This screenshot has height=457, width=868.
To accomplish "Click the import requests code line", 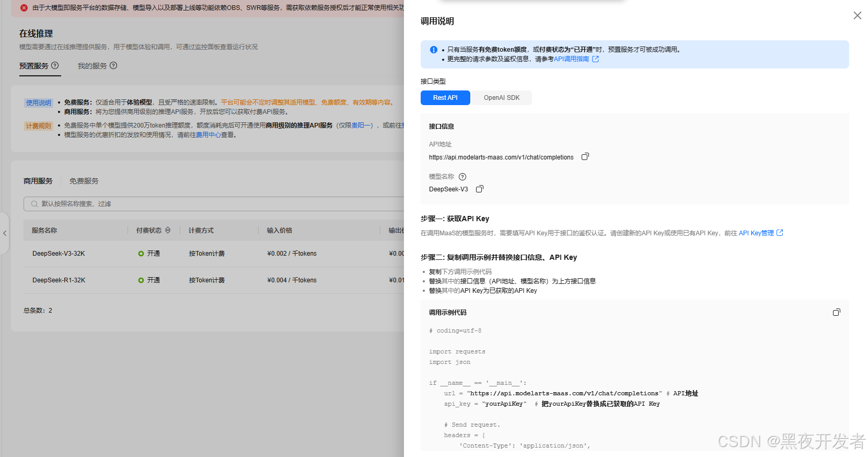I will (x=457, y=351).
